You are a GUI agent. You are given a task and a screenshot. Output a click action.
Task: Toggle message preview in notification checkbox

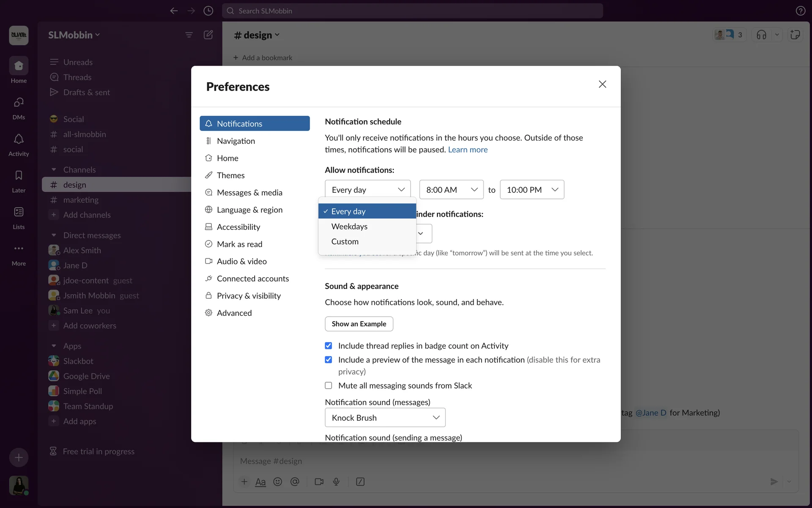pyautogui.click(x=329, y=360)
